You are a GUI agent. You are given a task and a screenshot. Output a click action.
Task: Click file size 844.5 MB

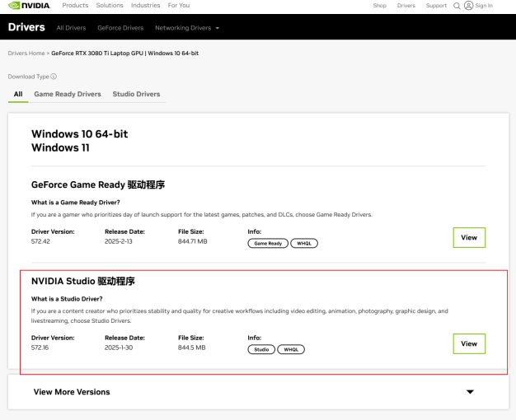[192, 348]
